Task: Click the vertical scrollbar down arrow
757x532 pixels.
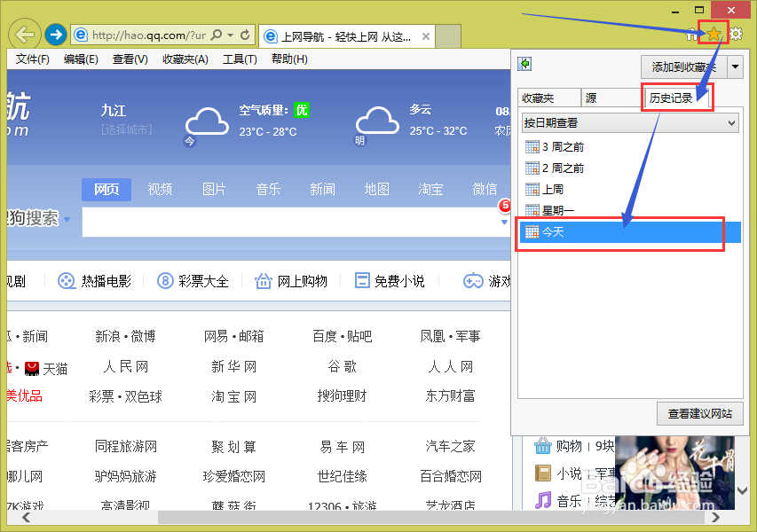Action: (743, 491)
